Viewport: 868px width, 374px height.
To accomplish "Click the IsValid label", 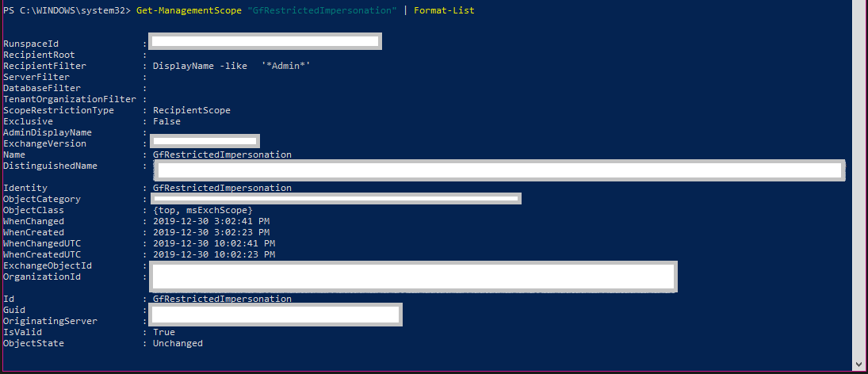I will pos(23,331).
